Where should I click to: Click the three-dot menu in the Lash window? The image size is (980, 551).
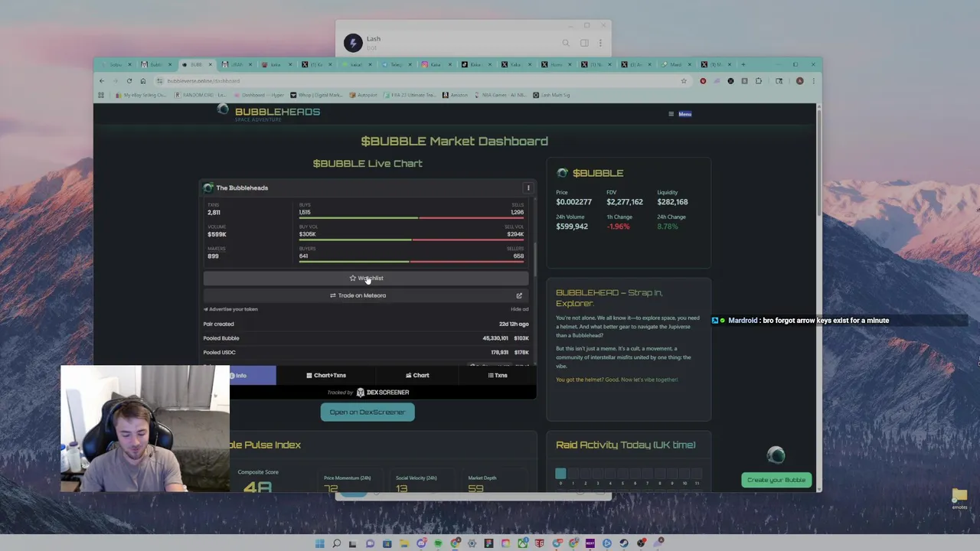coord(600,43)
